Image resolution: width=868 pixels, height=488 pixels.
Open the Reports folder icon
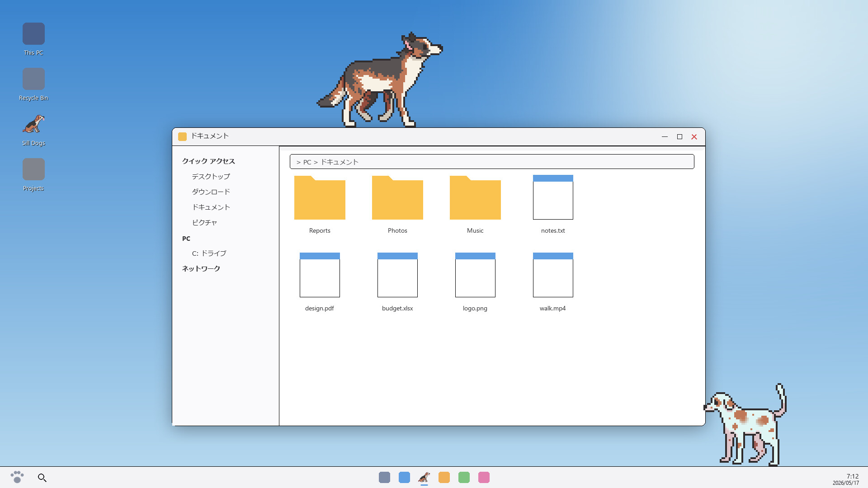[x=320, y=197]
